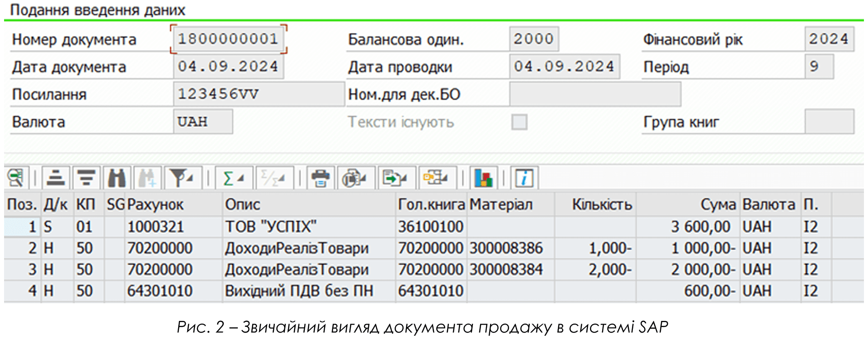Select the 'Гол.книга' column header
The height and width of the screenshot is (339, 868).
(431, 205)
